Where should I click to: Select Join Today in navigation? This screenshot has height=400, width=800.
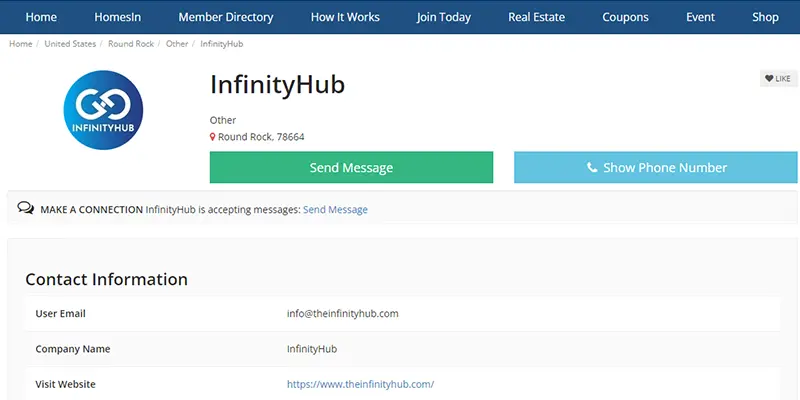point(443,17)
